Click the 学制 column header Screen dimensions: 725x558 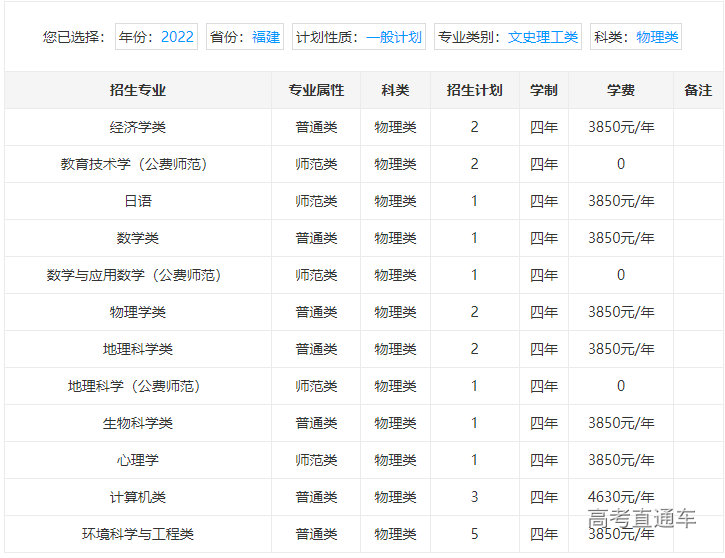544,90
